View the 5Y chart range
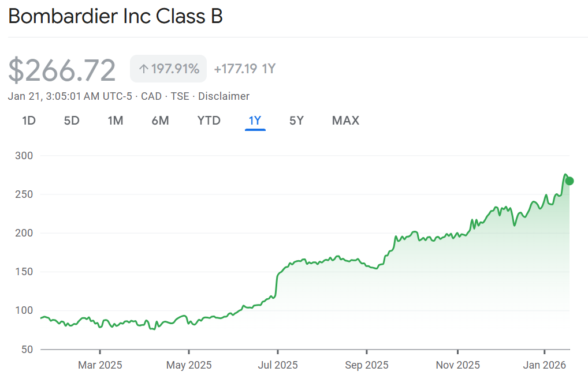This screenshot has width=588, height=379. click(x=296, y=121)
